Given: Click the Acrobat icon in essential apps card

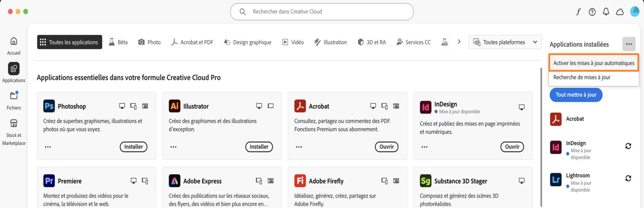Looking at the screenshot, I should [300, 106].
